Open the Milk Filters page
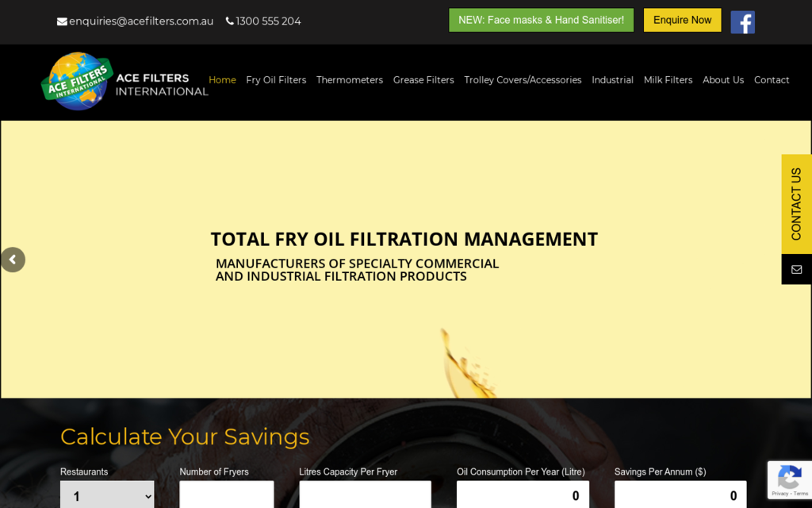 pos(668,80)
